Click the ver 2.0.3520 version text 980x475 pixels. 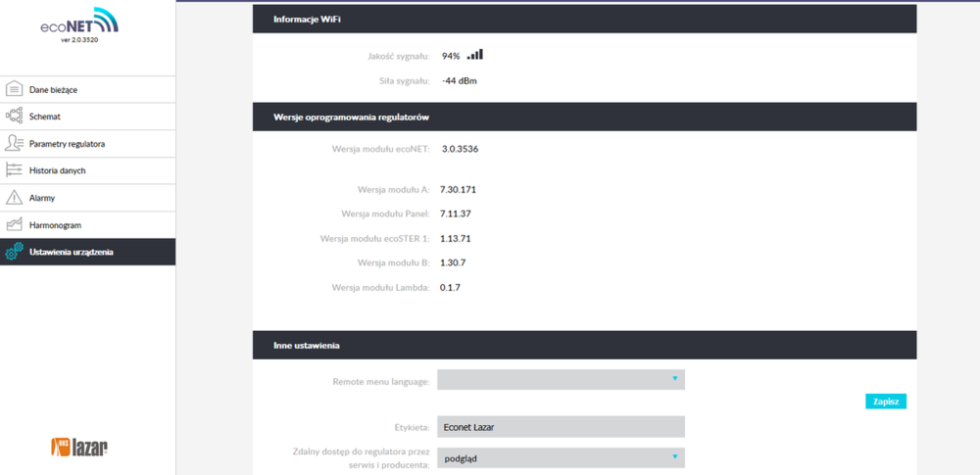(x=80, y=40)
